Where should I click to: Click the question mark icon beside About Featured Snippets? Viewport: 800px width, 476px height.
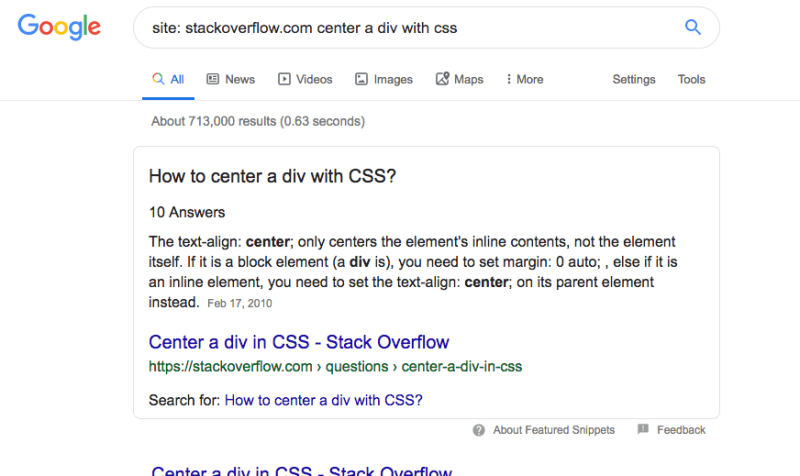tap(479, 430)
